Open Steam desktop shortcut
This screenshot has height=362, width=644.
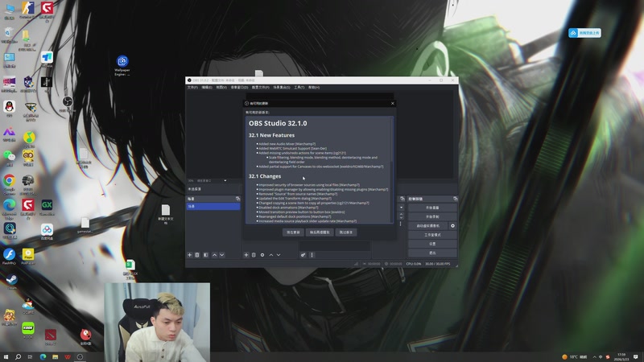coord(11,282)
